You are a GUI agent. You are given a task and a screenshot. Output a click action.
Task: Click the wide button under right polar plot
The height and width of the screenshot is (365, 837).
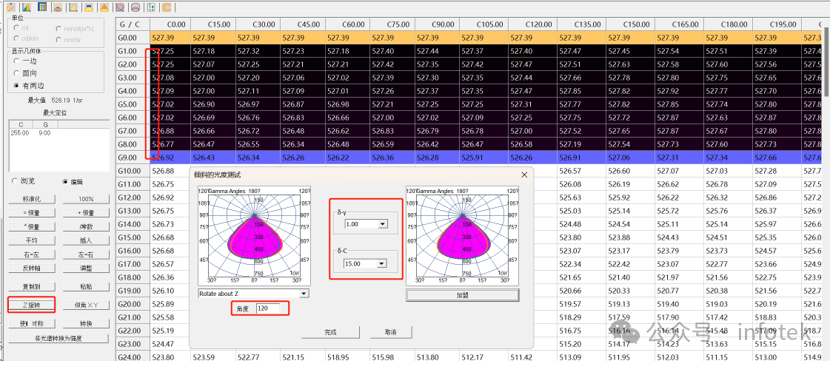pyautogui.click(x=462, y=295)
